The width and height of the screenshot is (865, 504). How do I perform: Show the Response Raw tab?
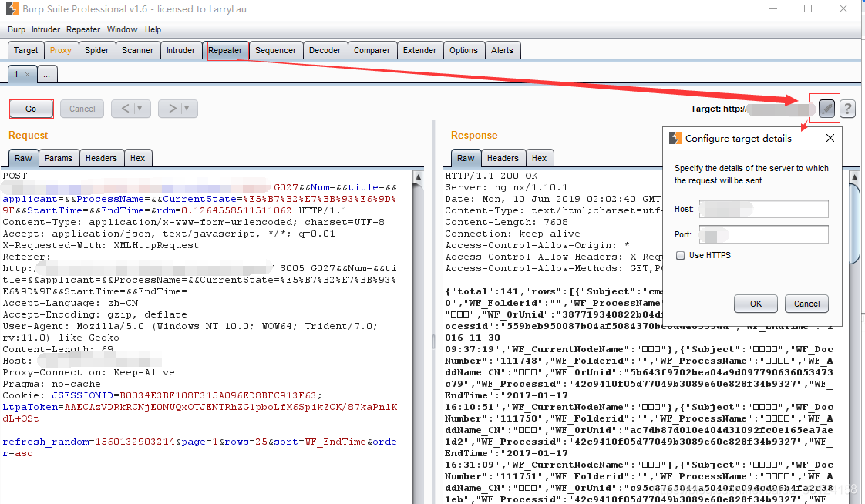tap(466, 158)
